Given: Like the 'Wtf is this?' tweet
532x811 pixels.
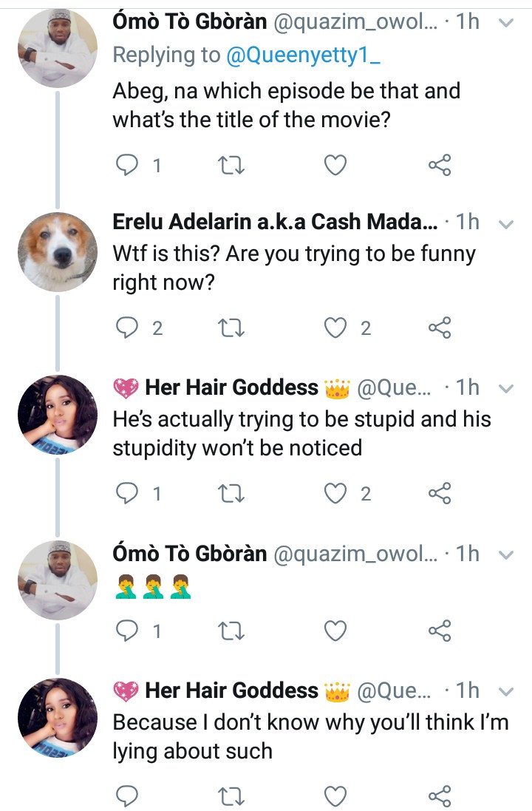Looking at the screenshot, I should coord(336,328).
